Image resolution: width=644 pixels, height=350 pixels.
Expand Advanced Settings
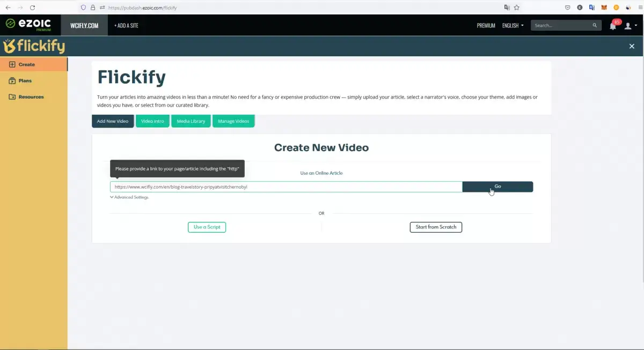129,197
